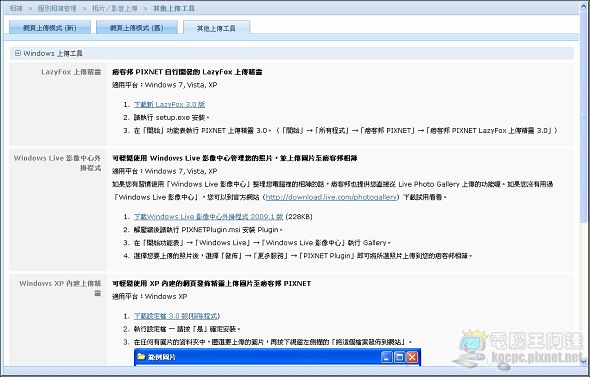This screenshot has width=590, height=377.
Task: Click heading about PIXNET LazyFox 上傳精靈
Action: [187, 72]
